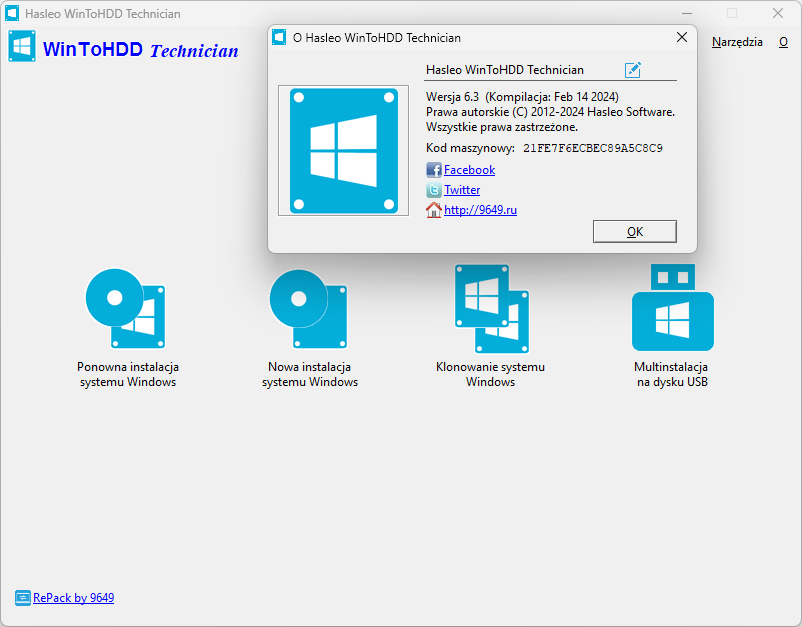Viewport: 802px width, 627px height.
Task: Open Multinstalacja na dysku USB icon
Action: click(673, 307)
